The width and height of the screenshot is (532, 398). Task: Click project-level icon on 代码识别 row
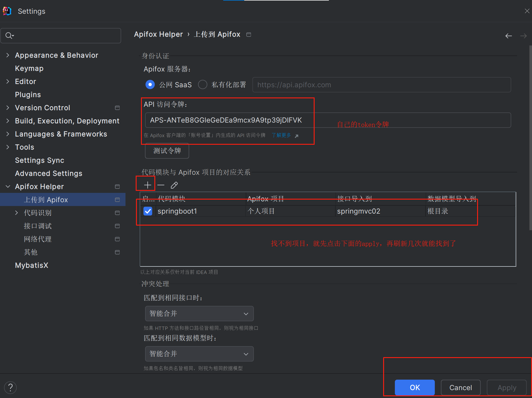pyautogui.click(x=117, y=213)
